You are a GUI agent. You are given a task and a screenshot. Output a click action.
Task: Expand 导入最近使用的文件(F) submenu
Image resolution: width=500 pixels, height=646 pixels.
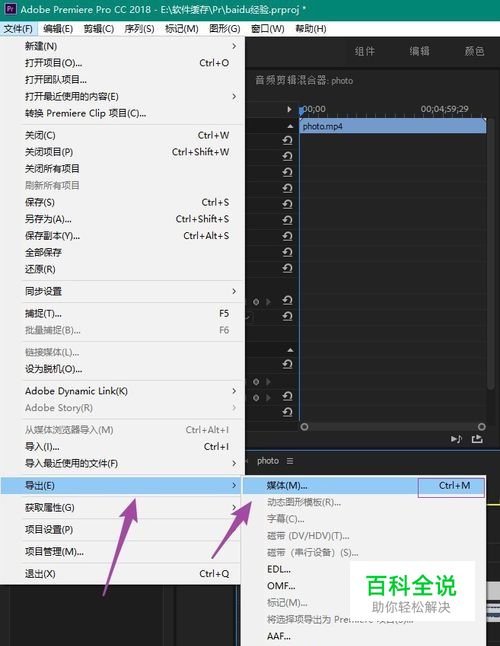(122, 463)
